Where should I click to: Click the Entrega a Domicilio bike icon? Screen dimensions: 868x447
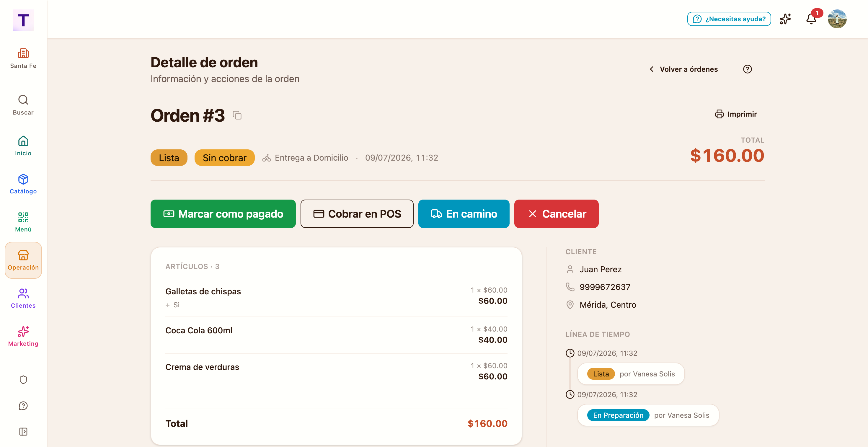click(267, 158)
